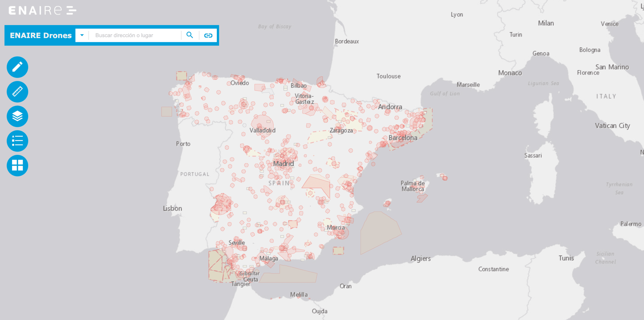Click the Málaga label on map

click(x=269, y=258)
